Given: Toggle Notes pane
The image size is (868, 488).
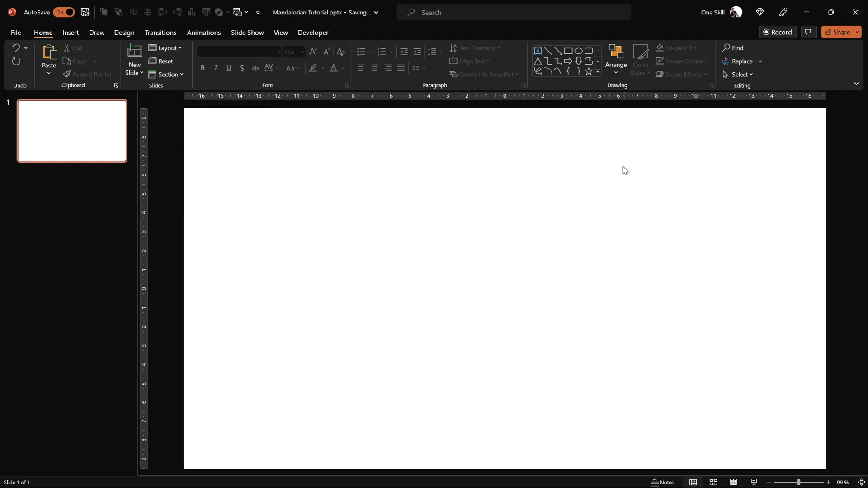Looking at the screenshot, I should [x=663, y=482].
